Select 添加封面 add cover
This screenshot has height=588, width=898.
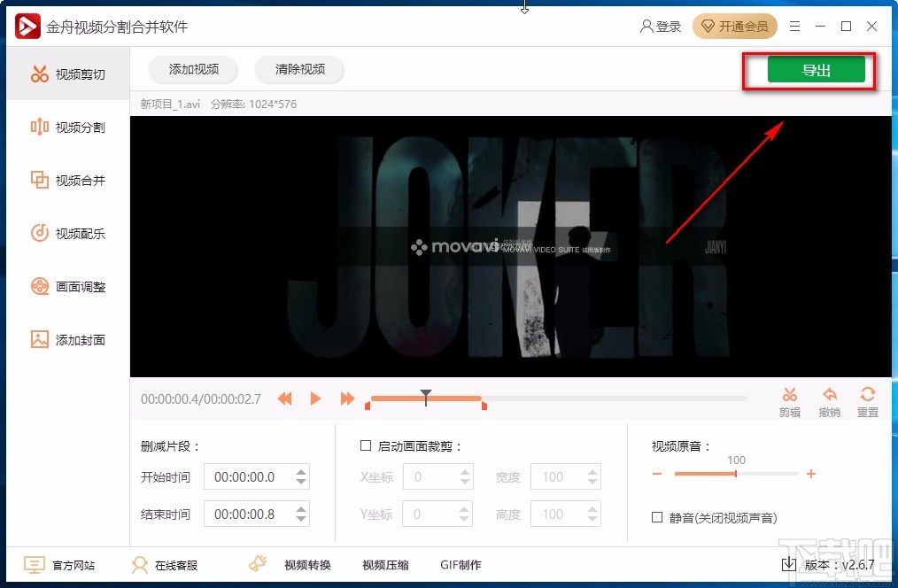(x=68, y=339)
